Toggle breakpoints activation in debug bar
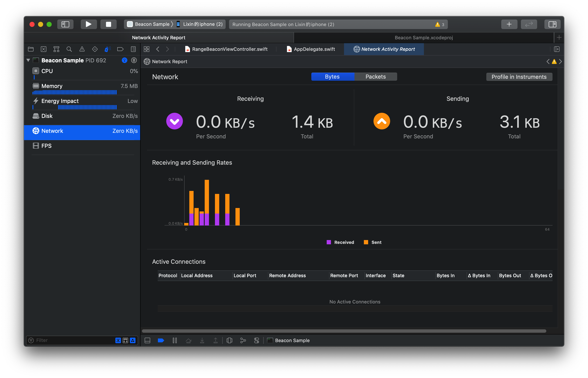 161,340
